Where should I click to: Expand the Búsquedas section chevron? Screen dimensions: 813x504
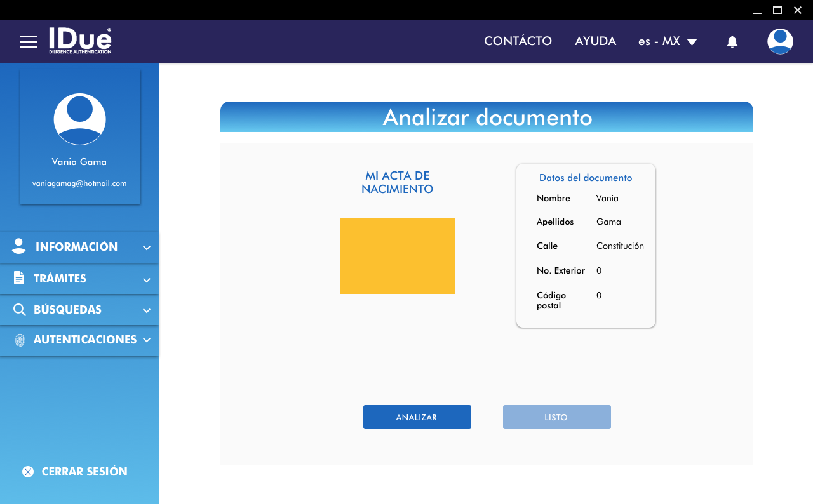click(147, 310)
